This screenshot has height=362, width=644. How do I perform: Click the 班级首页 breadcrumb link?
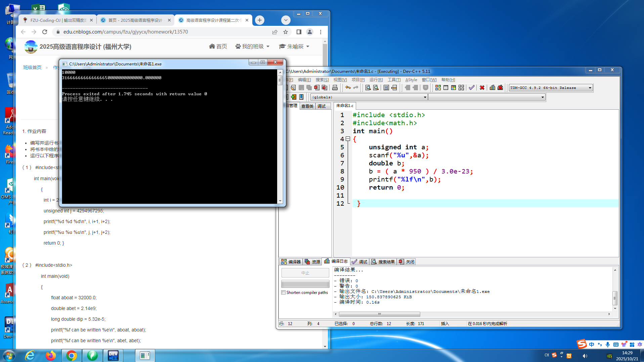click(x=32, y=67)
